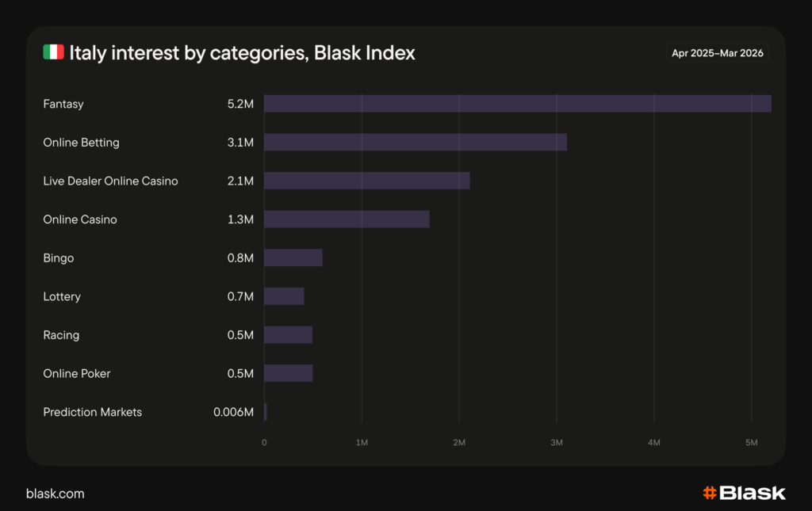The height and width of the screenshot is (511, 812).
Task: Click the Prediction Markets category label
Action: [x=92, y=412]
